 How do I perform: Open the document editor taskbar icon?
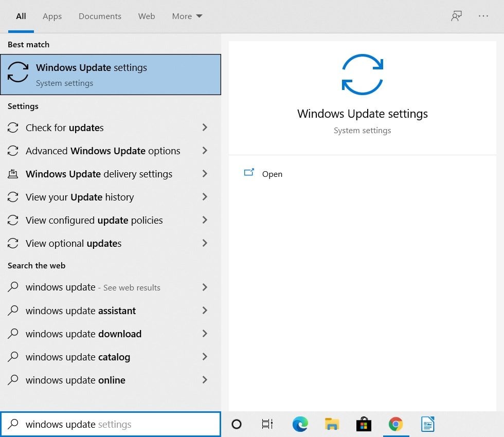point(428,424)
